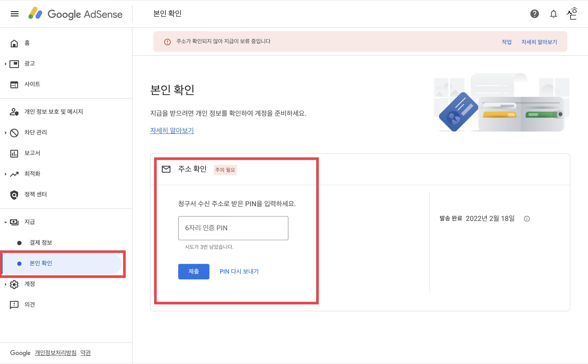Click PIN 다시 보내기
Viewport: 588px width, 364px height.
pos(239,272)
